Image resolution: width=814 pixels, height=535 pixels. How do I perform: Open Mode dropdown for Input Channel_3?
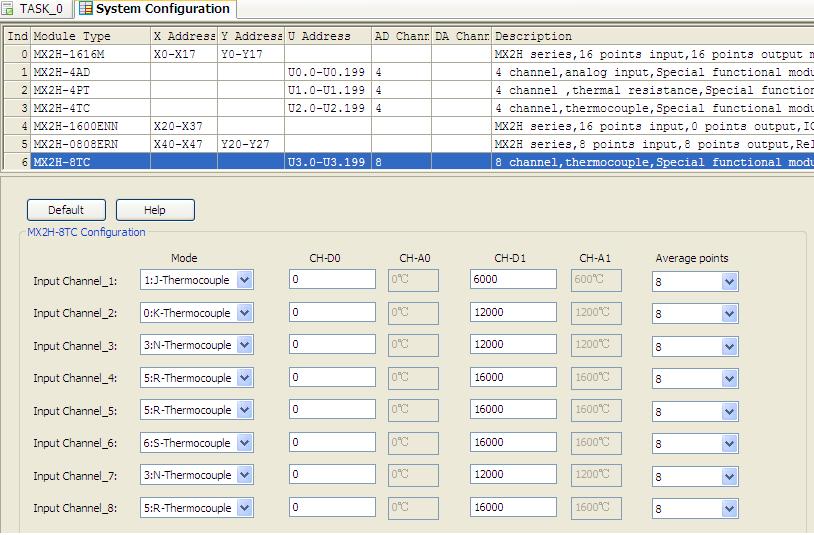tap(245, 345)
